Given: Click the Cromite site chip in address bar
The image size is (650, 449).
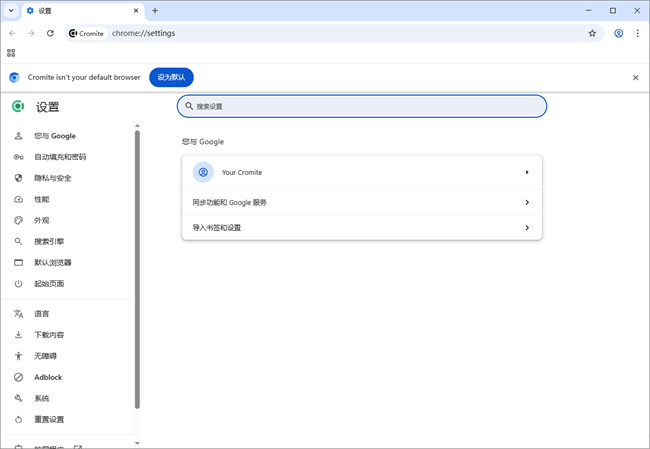Looking at the screenshot, I should (x=86, y=33).
